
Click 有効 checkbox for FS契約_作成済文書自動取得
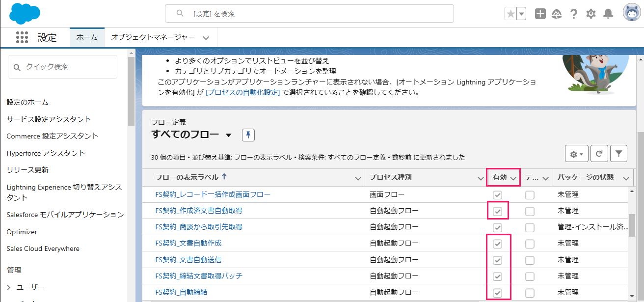click(x=498, y=211)
